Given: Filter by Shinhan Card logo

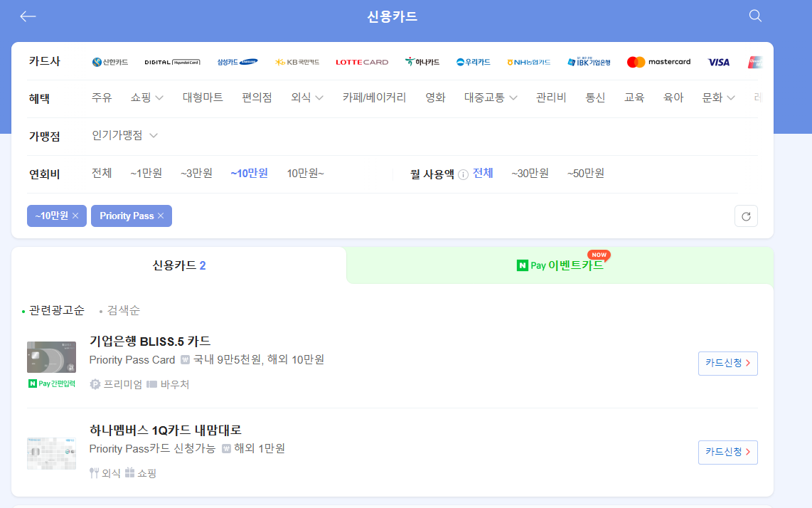Looking at the screenshot, I should point(110,62).
